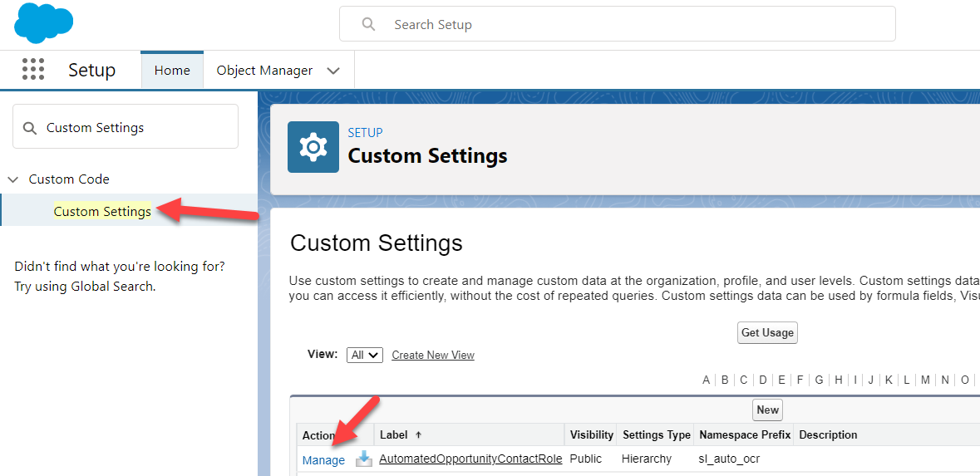Filter the list by letter J
The width and height of the screenshot is (980, 476).
coord(870,380)
